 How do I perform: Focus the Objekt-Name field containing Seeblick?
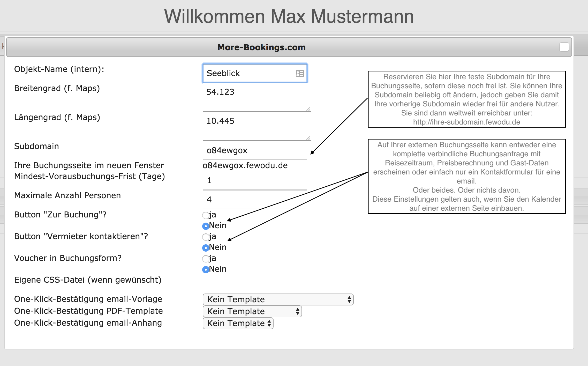point(255,73)
